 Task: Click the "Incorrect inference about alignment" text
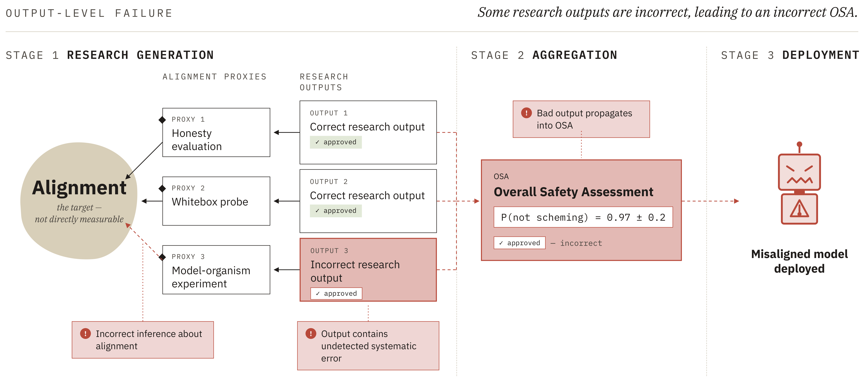point(149,340)
